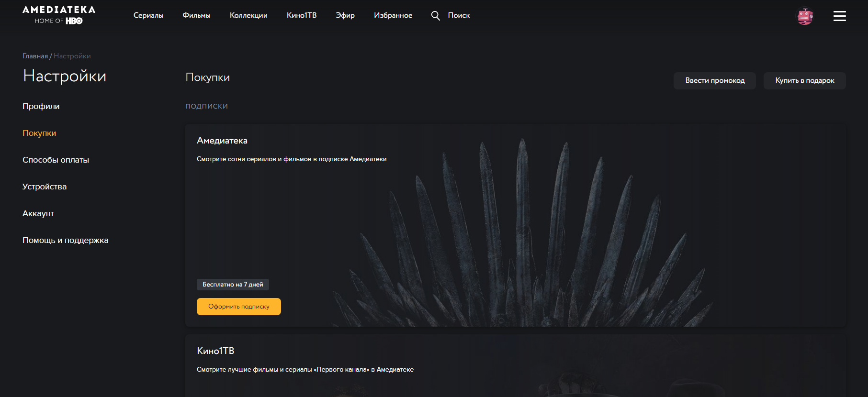This screenshot has width=868, height=397.
Task: Go to Аккаунт settings
Action: [x=38, y=213]
